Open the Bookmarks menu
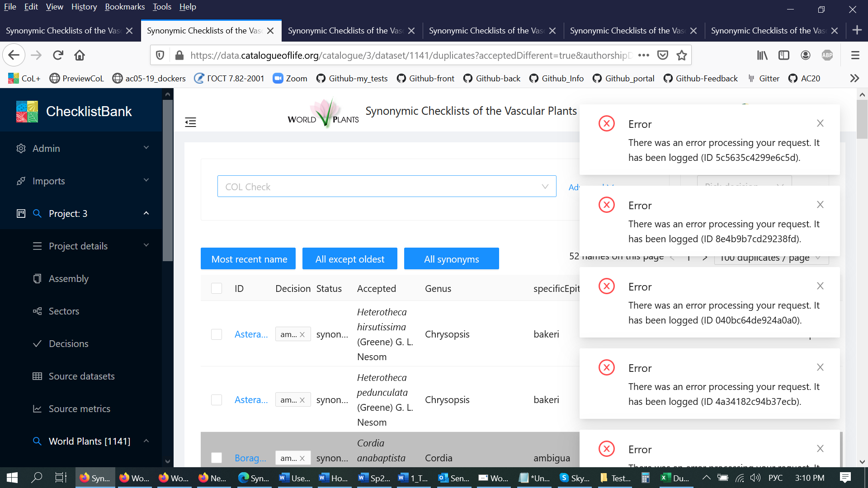 pyautogui.click(x=124, y=7)
